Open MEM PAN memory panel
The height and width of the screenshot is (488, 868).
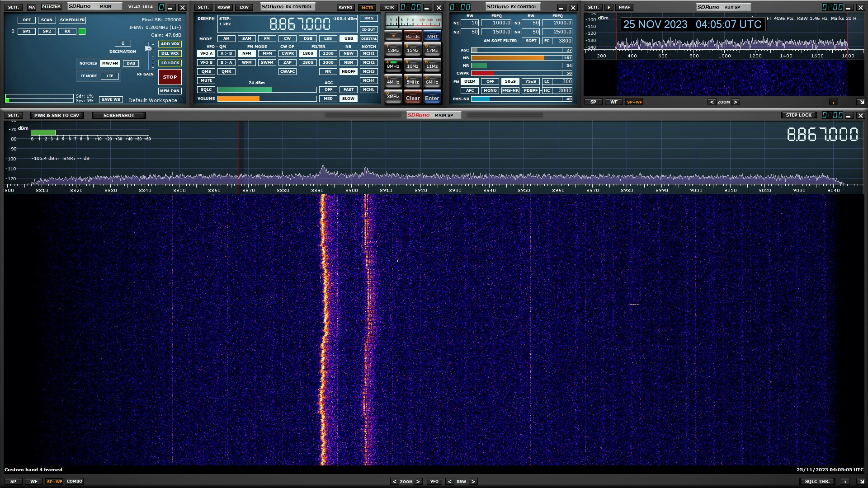(x=170, y=91)
